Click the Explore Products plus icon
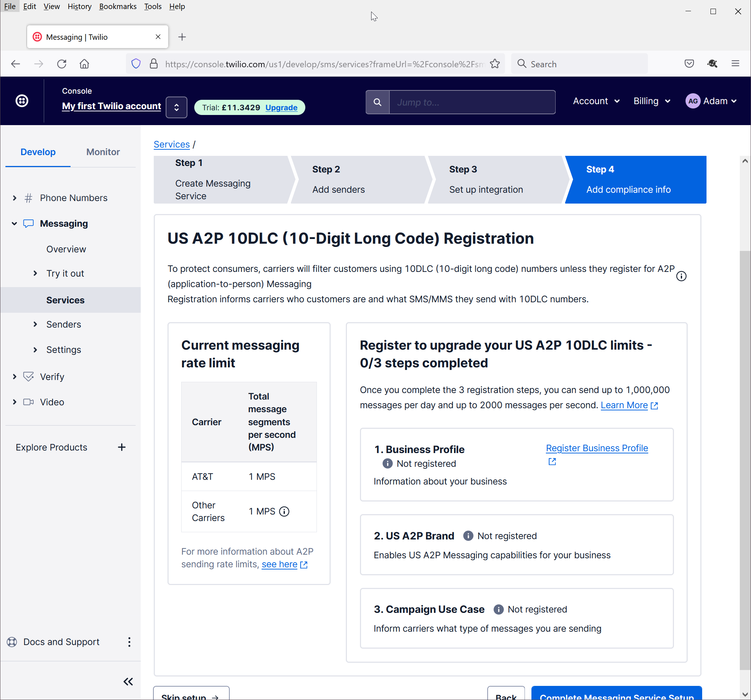The width and height of the screenshot is (751, 700). (x=122, y=447)
